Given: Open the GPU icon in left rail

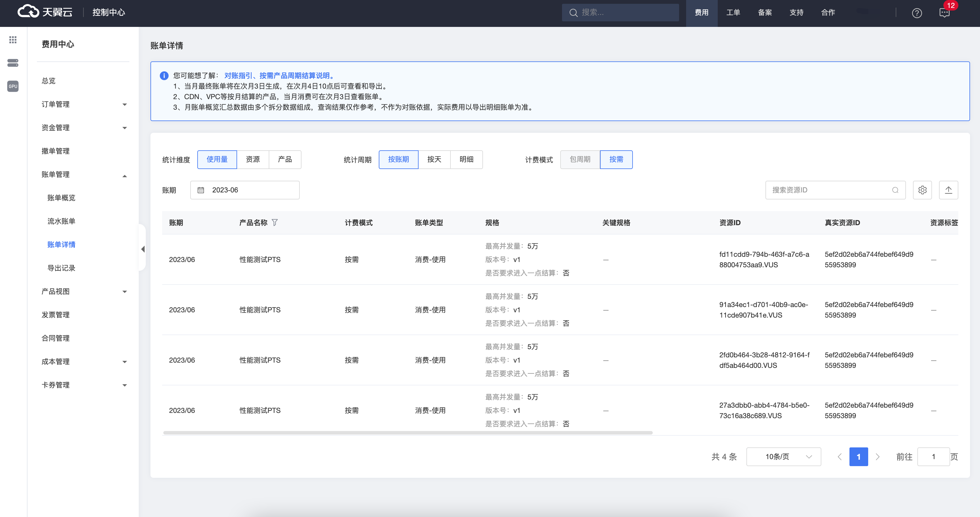Looking at the screenshot, I should (x=13, y=86).
